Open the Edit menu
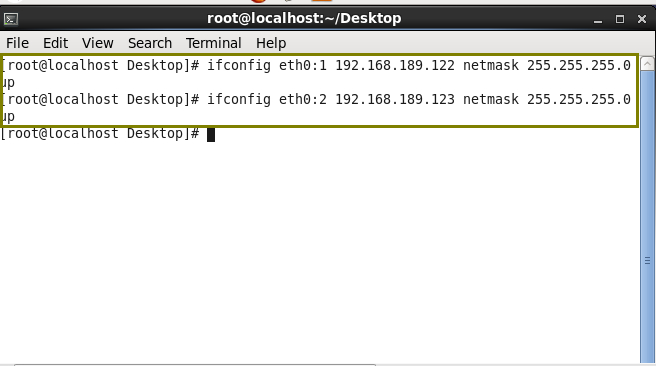Screen dimensions: 656x366 pyautogui.click(x=55, y=43)
